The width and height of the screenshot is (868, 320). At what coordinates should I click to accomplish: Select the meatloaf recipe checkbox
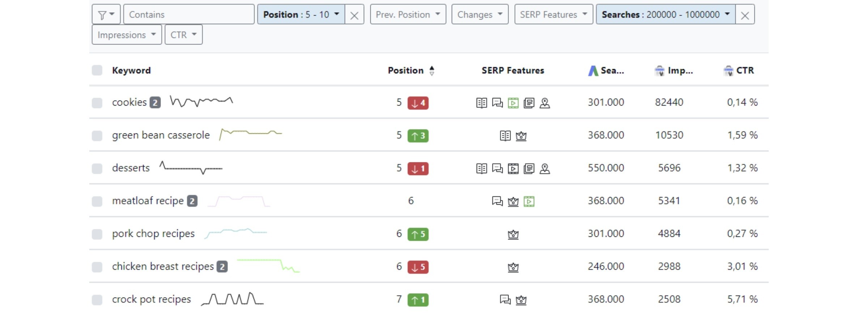pyautogui.click(x=97, y=201)
